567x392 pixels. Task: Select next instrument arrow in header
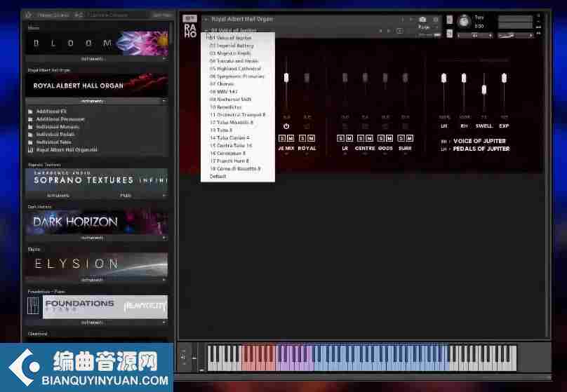click(411, 20)
